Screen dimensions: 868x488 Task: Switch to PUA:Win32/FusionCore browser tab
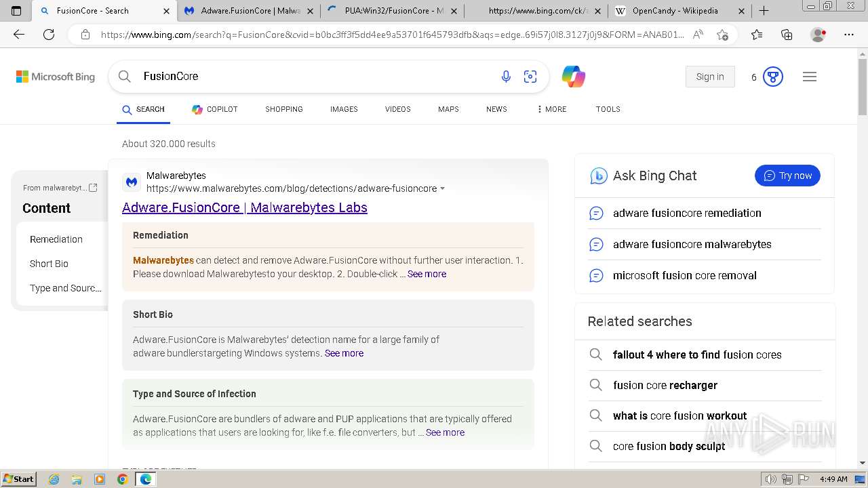pos(392,11)
